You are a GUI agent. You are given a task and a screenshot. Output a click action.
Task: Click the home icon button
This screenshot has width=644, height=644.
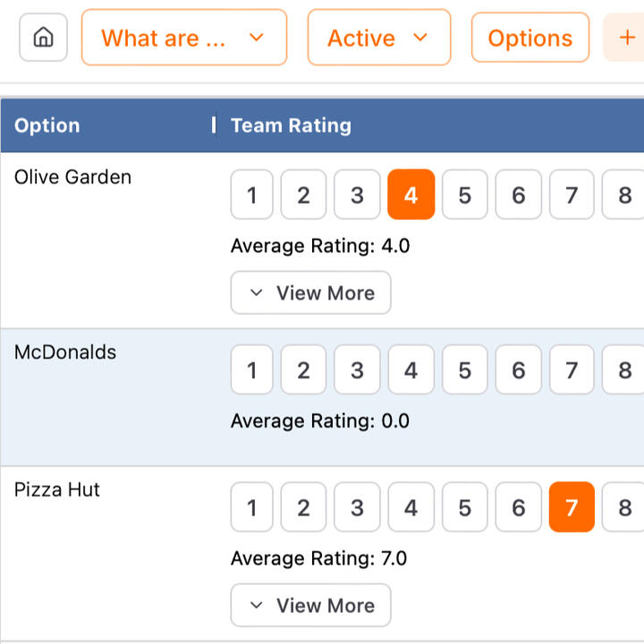(43, 38)
